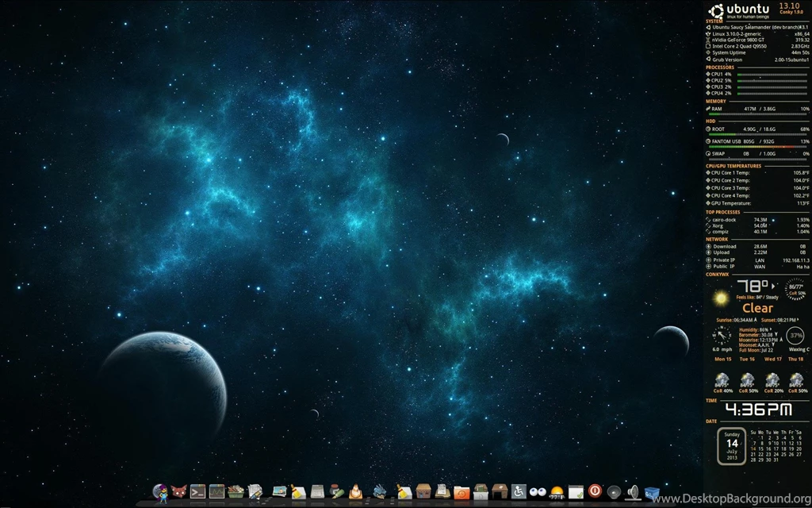Select the fox-head browser icon
Viewport: 812px width, 508px height.
click(x=178, y=492)
